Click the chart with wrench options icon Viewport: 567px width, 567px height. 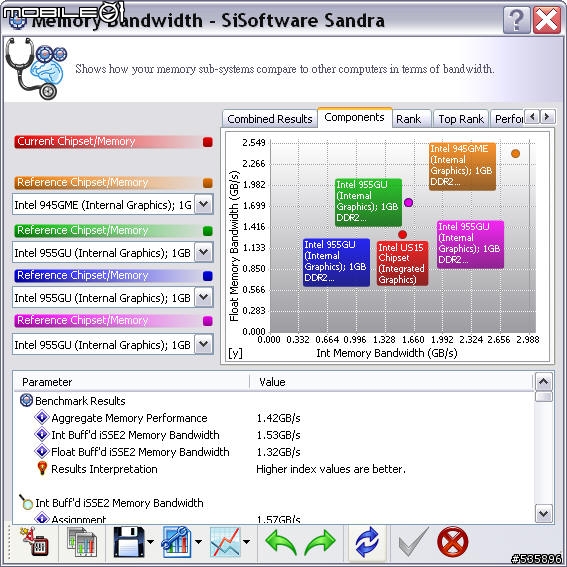[x=177, y=541]
